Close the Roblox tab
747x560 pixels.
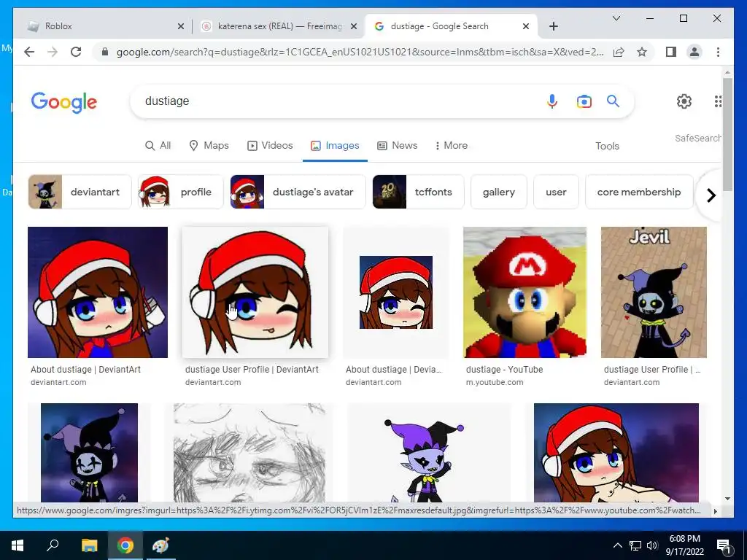(181, 26)
